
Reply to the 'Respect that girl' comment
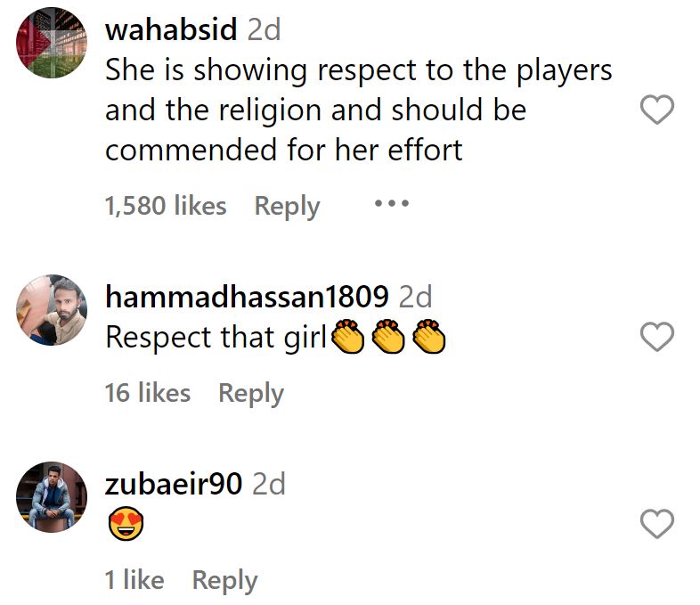[x=251, y=394]
